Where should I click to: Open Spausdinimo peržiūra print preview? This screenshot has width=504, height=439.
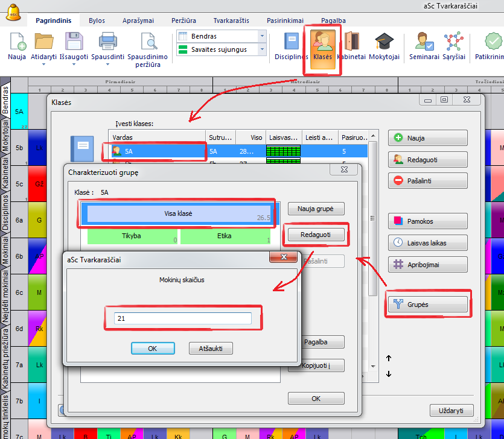pyautogui.click(x=148, y=42)
